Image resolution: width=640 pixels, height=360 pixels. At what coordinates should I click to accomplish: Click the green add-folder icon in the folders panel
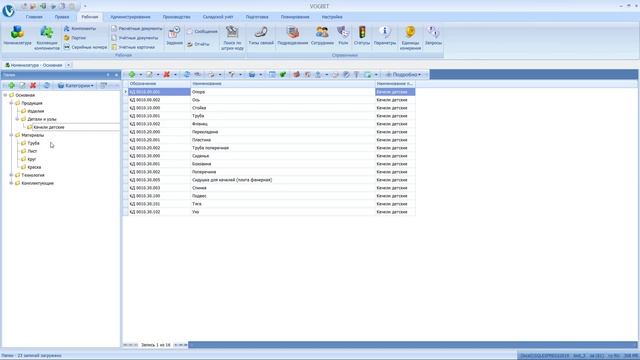point(11,85)
